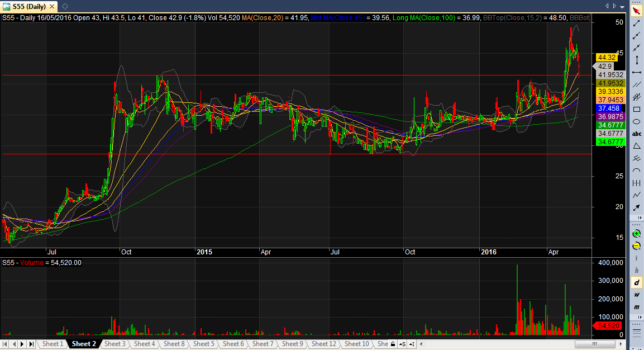Image resolution: width=644 pixels, height=350 pixels.
Task: Open the chart tabs dropdown arrow
Action: 622,7
